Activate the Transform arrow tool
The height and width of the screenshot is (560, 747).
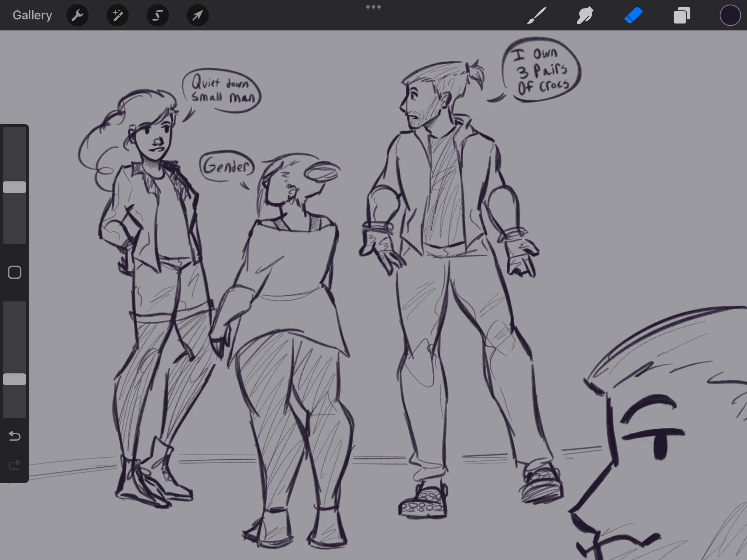click(x=197, y=15)
